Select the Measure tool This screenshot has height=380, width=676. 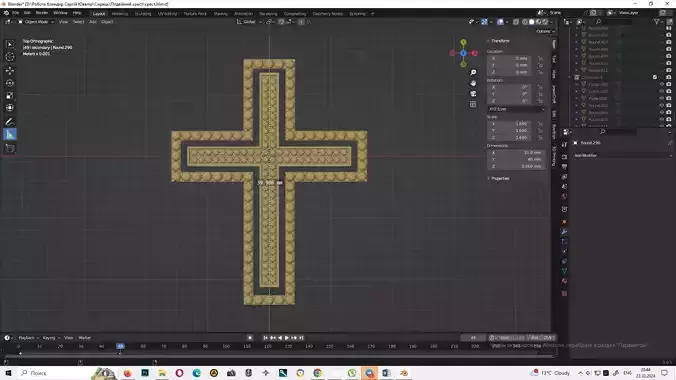(x=10, y=135)
